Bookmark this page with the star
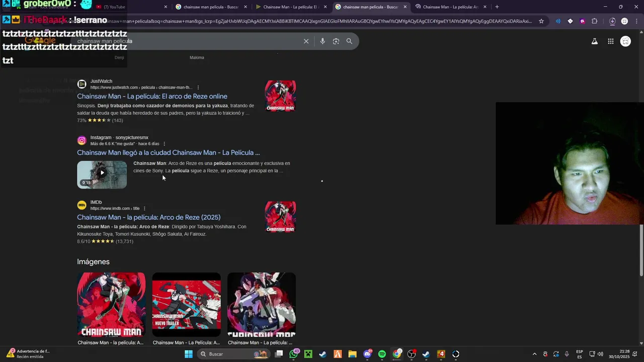644x362 pixels. click(x=541, y=21)
